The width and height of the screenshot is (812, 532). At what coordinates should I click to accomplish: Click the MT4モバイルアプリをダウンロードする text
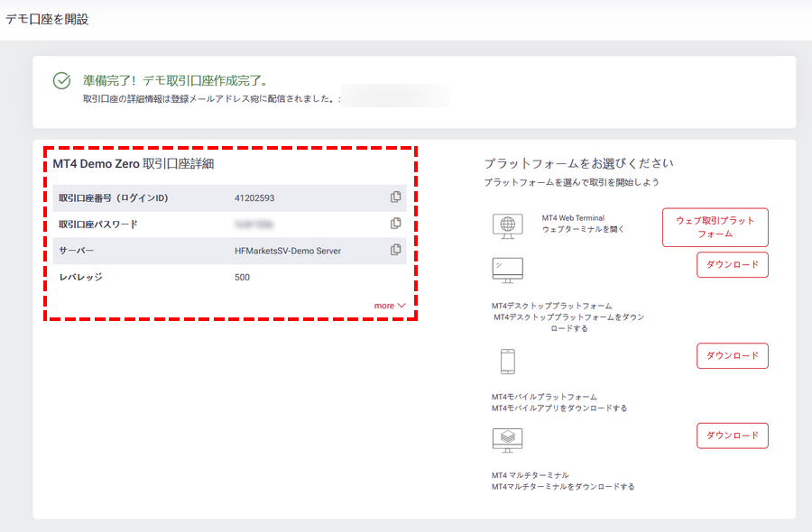tap(559, 408)
